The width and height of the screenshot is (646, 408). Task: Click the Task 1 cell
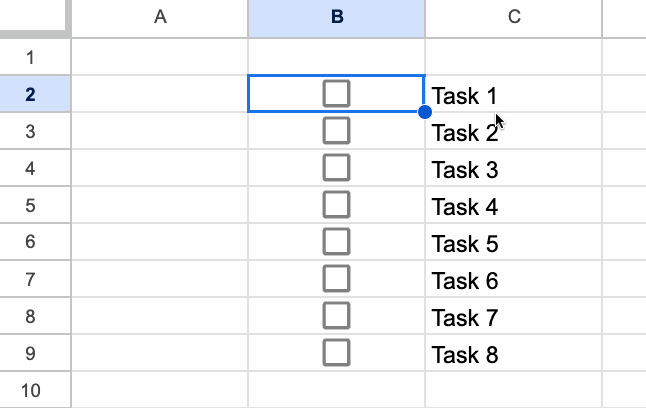pos(514,96)
